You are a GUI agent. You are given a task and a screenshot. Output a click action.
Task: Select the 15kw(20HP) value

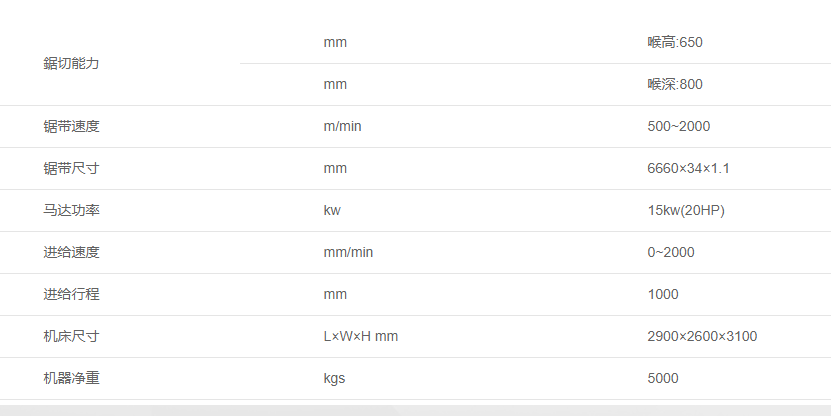tap(686, 210)
